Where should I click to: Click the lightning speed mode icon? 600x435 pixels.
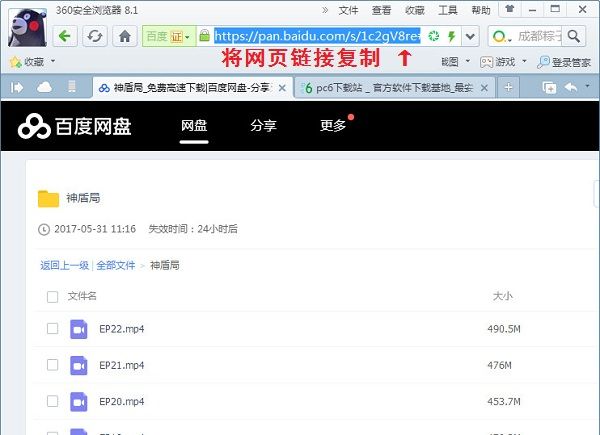point(452,36)
